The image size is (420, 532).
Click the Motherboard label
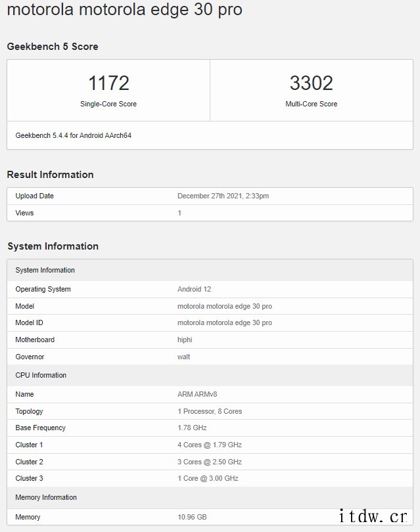tap(35, 340)
